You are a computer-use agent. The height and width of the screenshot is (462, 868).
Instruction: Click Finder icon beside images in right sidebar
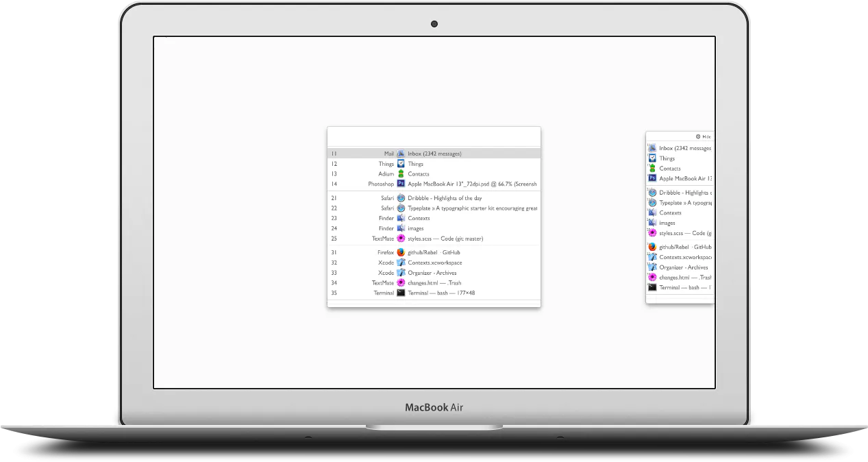point(652,223)
